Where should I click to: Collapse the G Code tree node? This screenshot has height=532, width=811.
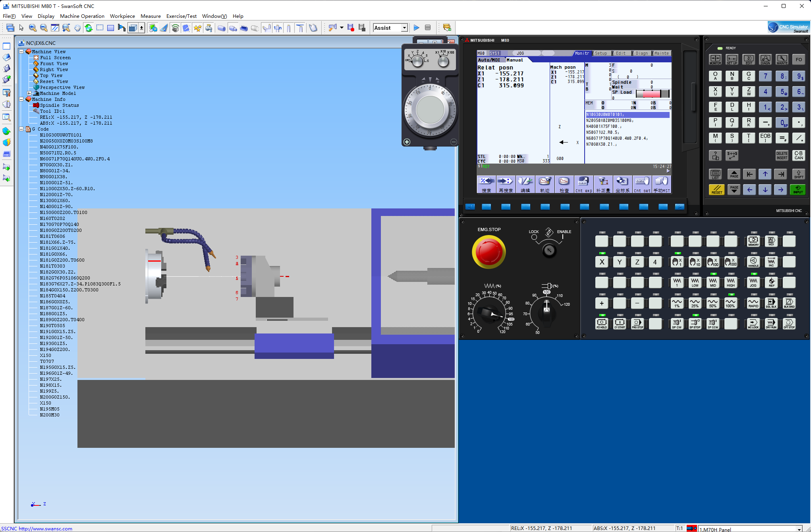point(21,129)
